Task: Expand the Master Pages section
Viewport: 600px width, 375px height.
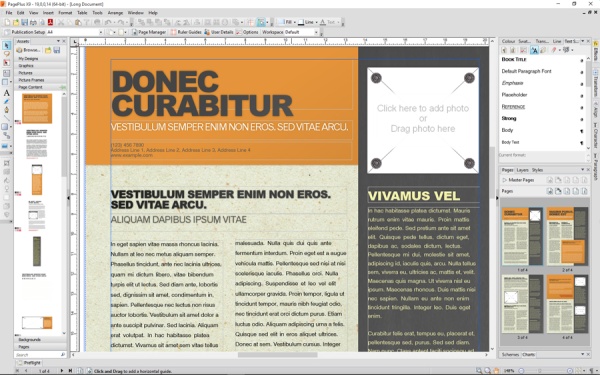Action: click(504, 180)
